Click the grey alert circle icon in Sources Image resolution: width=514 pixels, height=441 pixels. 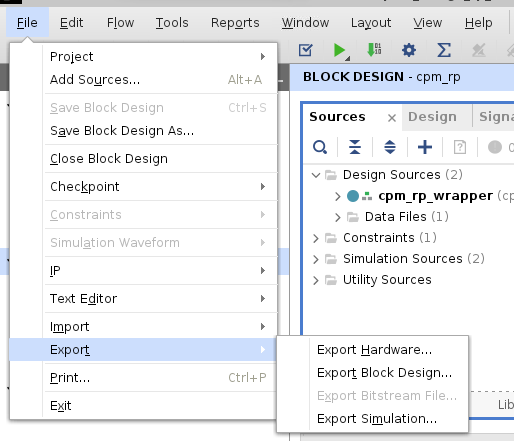[495, 147]
